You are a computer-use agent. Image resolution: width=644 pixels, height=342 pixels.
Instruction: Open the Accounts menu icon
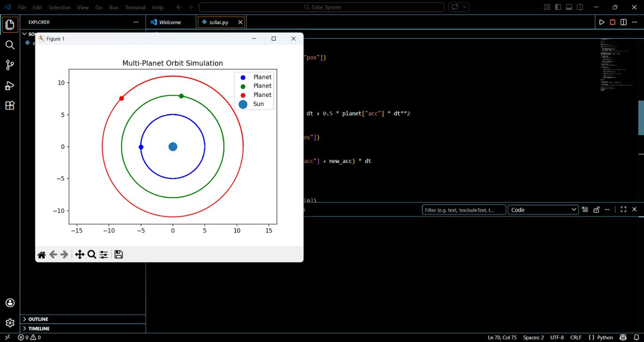(10, 303)
